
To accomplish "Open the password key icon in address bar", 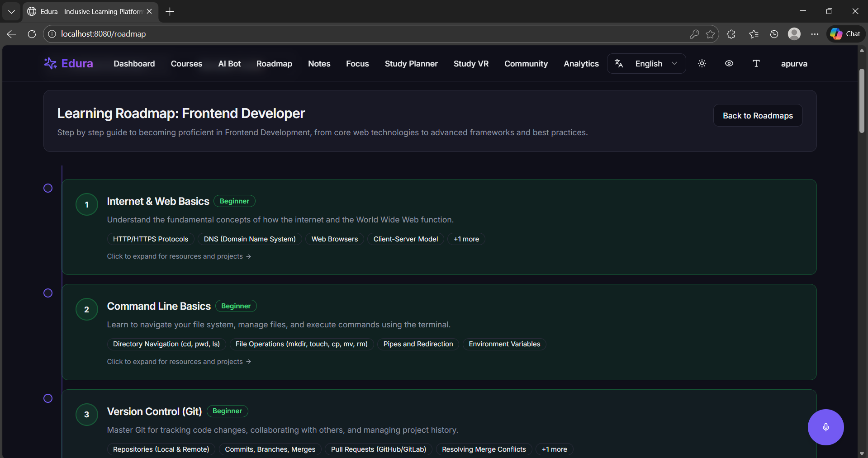I will 694,34.
